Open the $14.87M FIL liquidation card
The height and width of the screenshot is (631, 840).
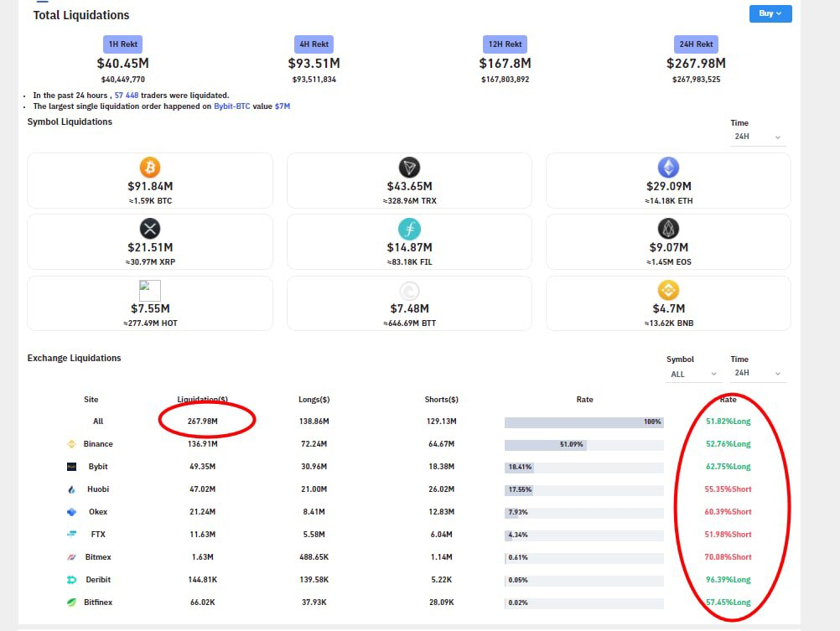coord(409,241)
